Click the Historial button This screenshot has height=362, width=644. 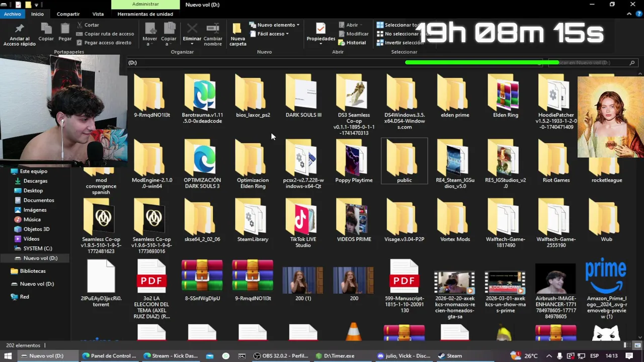(352, 43)
